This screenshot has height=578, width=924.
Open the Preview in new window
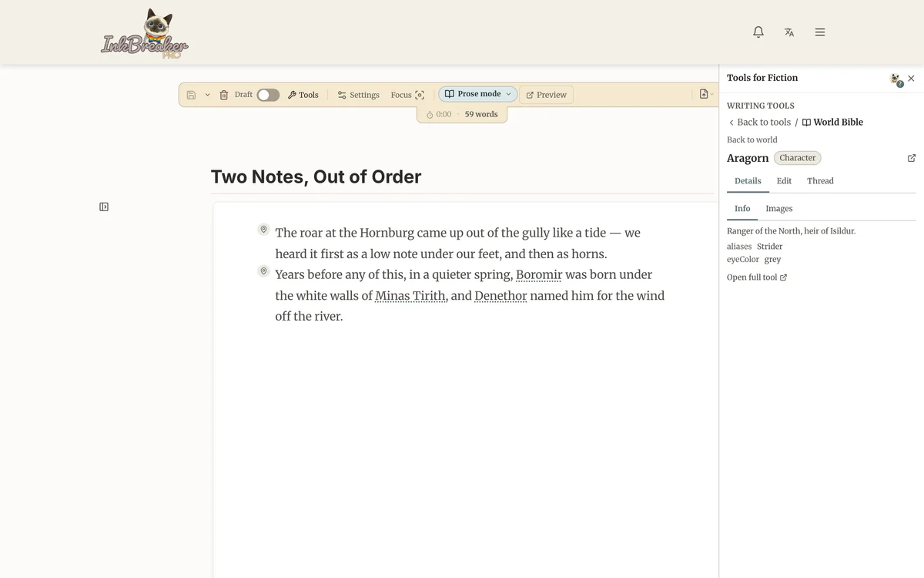point(546,95)
